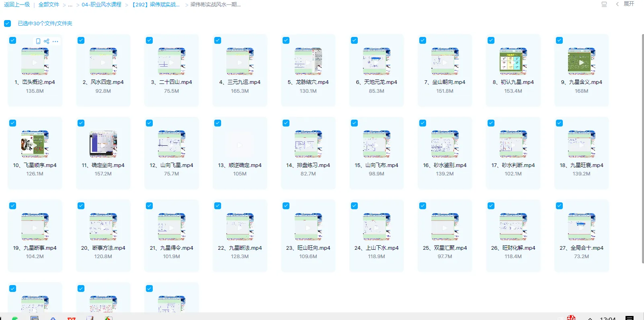Open the collapsed breadcrumb folders '...'
Screen dimensions: 644x320
tap(70, 5)
